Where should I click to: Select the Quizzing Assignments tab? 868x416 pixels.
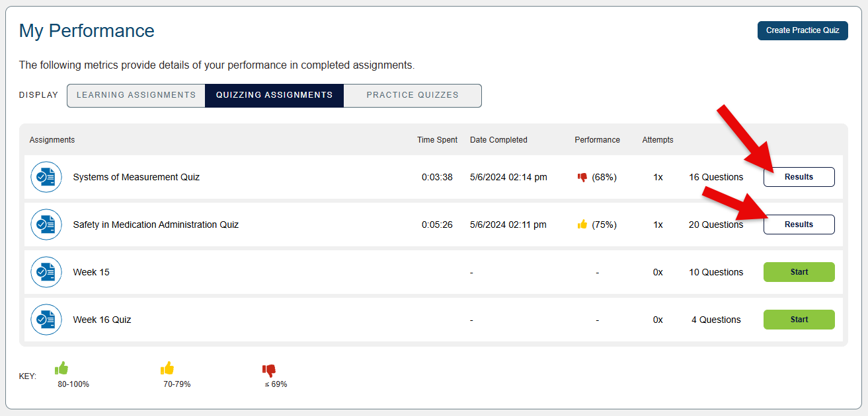tap(274, 95)
